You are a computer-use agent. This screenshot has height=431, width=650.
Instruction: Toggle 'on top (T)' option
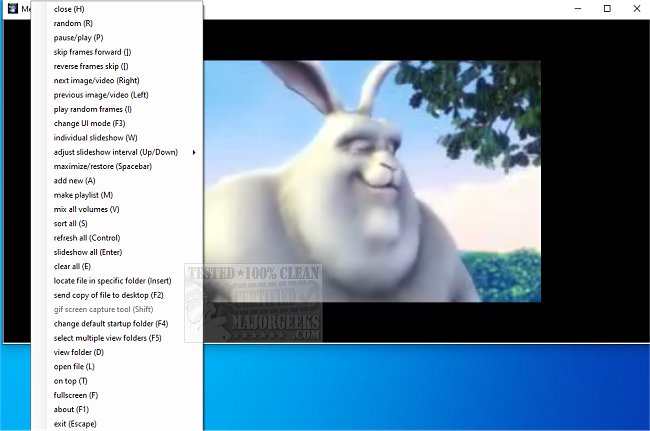pyautogui.click(x=70, y=381)
